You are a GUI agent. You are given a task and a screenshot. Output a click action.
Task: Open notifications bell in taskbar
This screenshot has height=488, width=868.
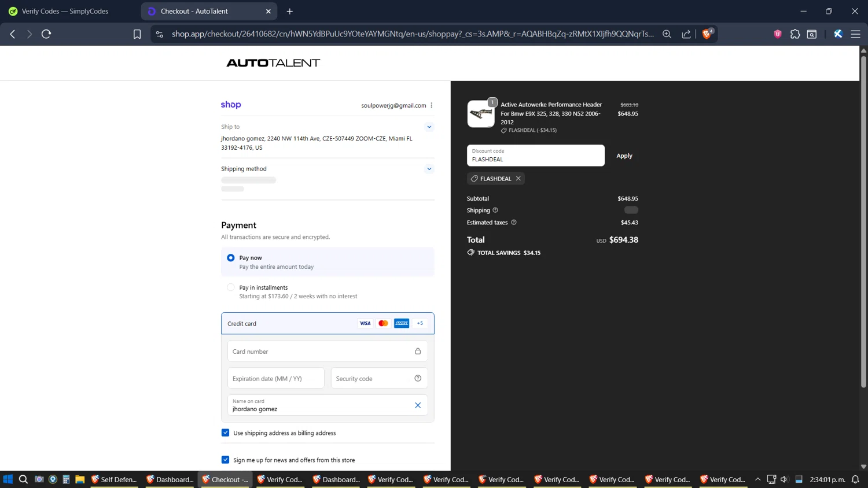(855, 479)
